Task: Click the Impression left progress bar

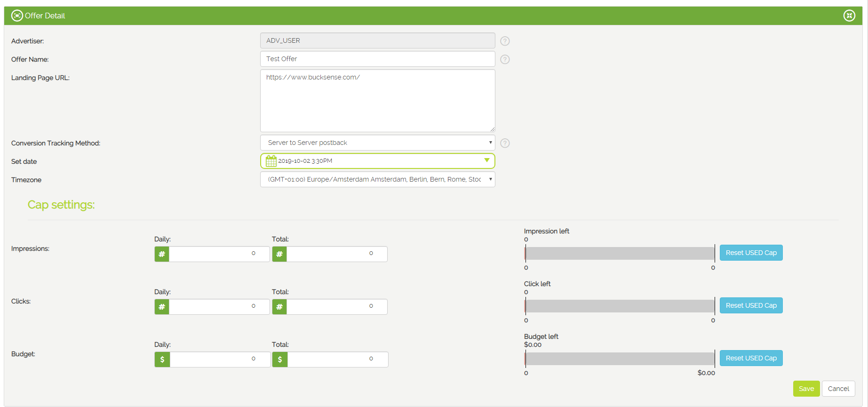Action: (620, 253)
